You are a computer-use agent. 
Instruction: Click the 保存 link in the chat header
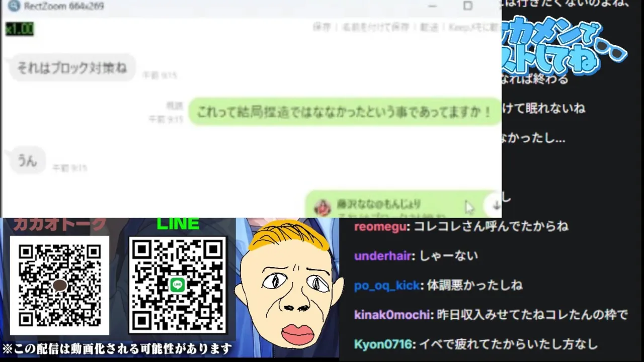pos(321,28)
